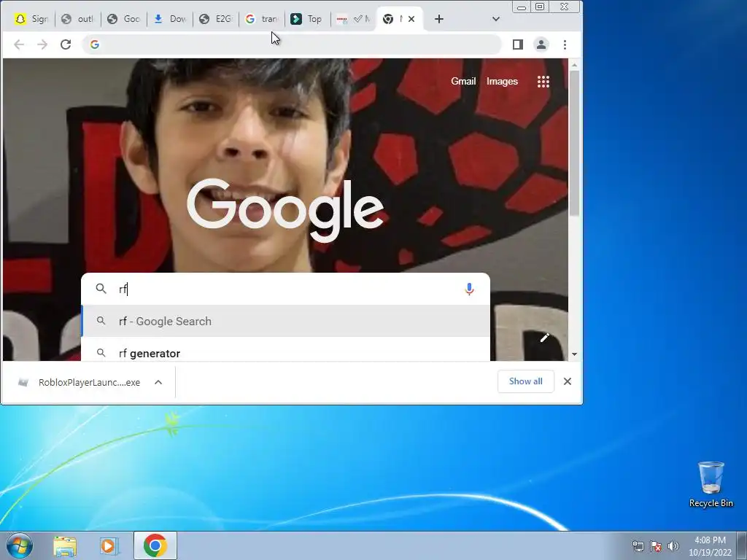The width and height of the screenshot is (747, 560).
Task: Reload the current page
Action: click(66, 44)
